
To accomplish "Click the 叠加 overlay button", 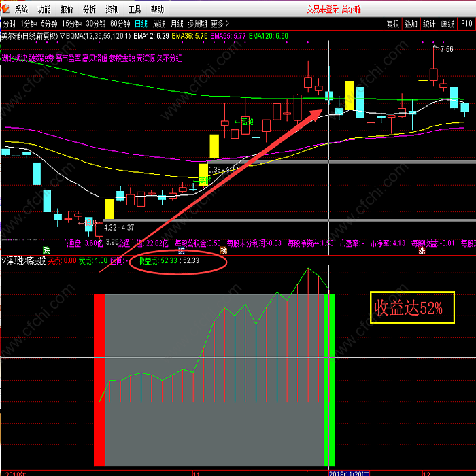I will click(x=411, y=24).
